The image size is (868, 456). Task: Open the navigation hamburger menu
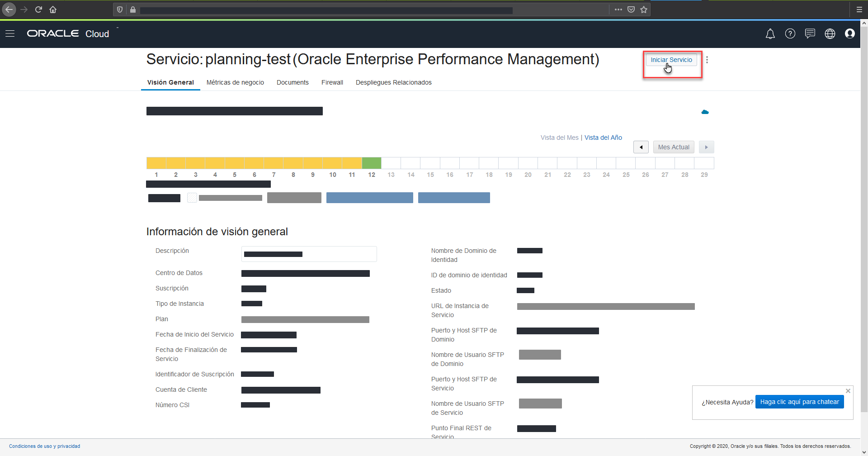coord(10,33)
